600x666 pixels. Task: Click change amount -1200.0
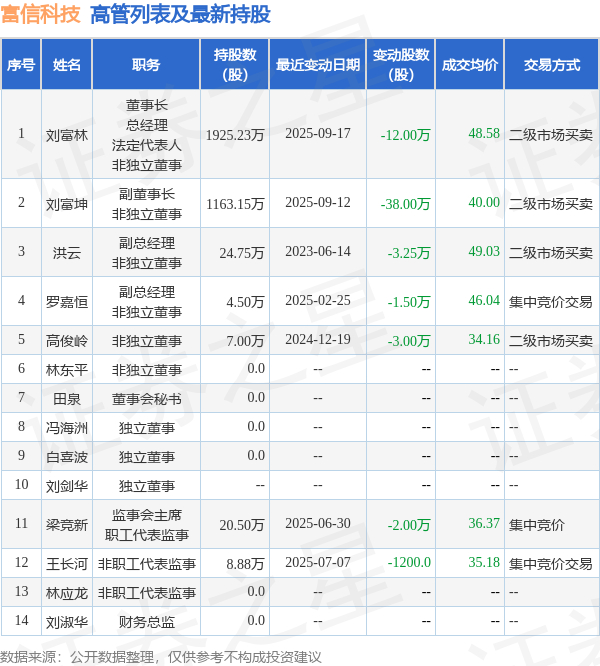tap(409, 562)
